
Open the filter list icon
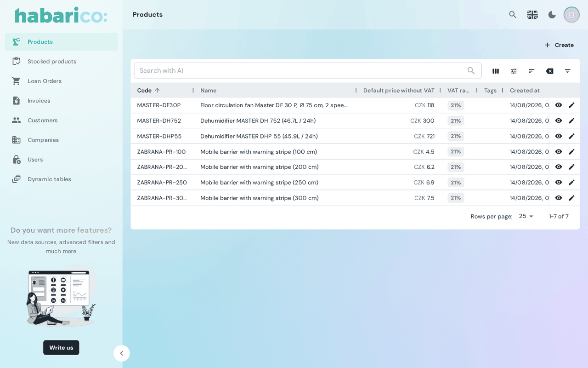pos(567,71)
